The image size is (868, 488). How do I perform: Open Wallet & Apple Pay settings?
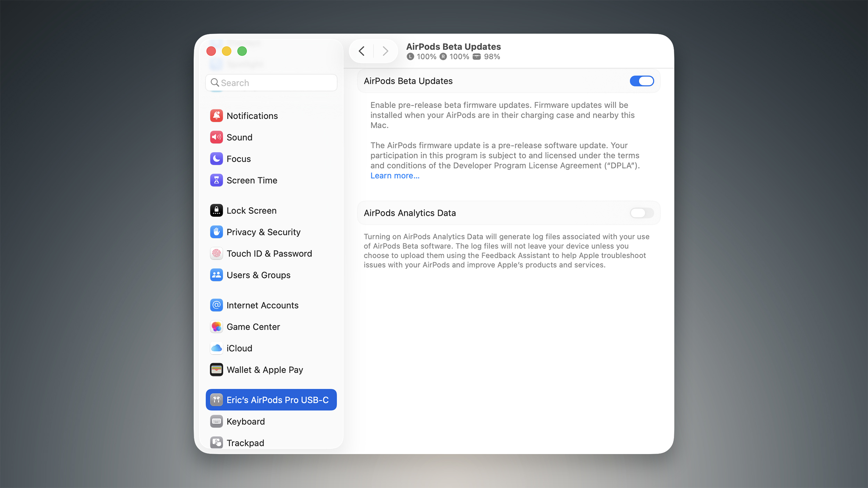(x=271, y=370)
